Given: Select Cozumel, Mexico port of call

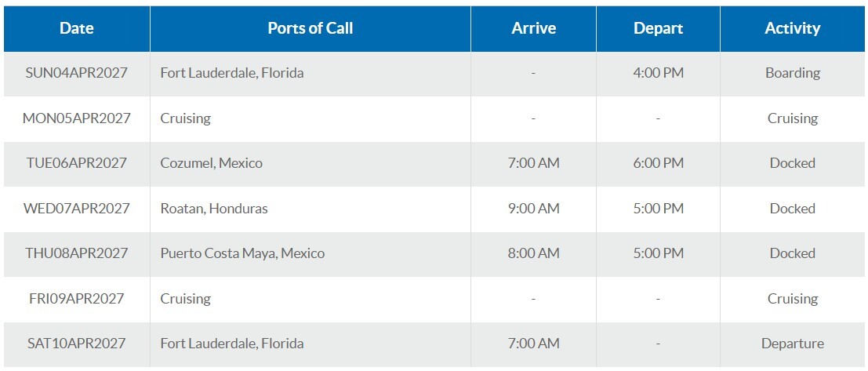Looking at the screenshot, I should click(211, 163).
